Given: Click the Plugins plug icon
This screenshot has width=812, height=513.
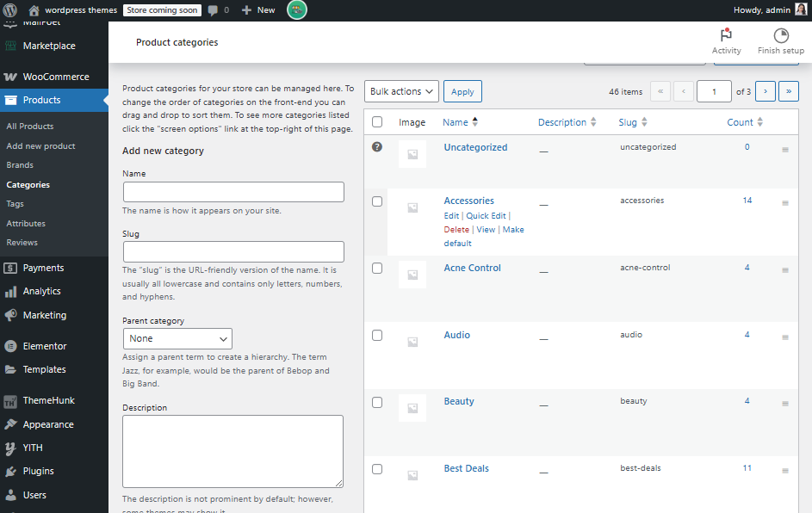Looking at the screenshot, I should point(10,471).
